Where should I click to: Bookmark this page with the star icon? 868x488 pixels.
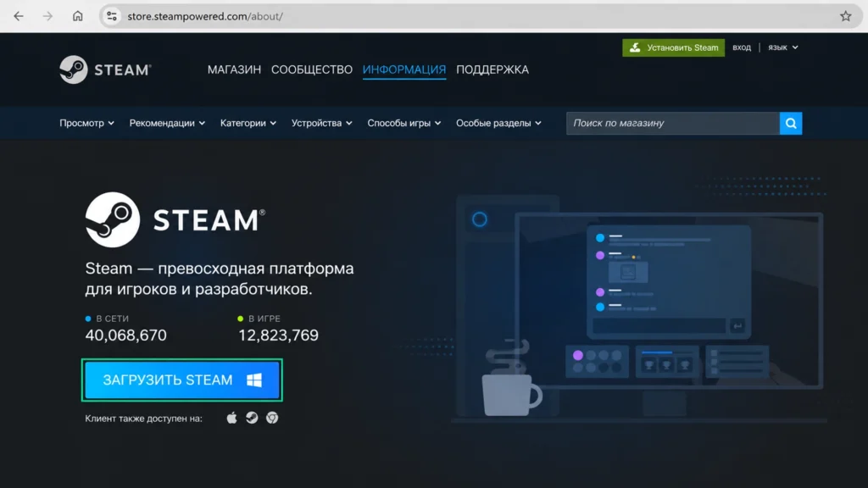pyautogui.click(x=845, y=16)
